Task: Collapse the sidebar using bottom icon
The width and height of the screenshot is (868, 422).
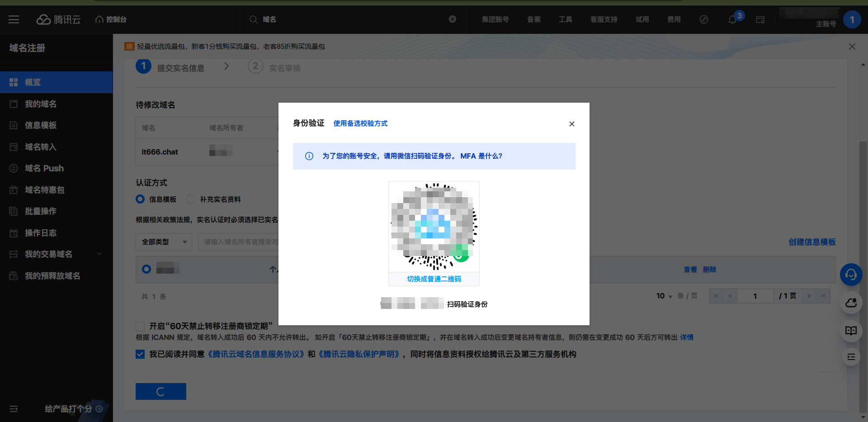Action: (14, 409)
